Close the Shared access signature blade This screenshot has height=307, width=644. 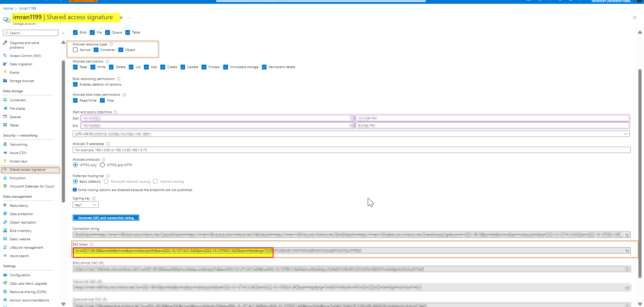635,17
